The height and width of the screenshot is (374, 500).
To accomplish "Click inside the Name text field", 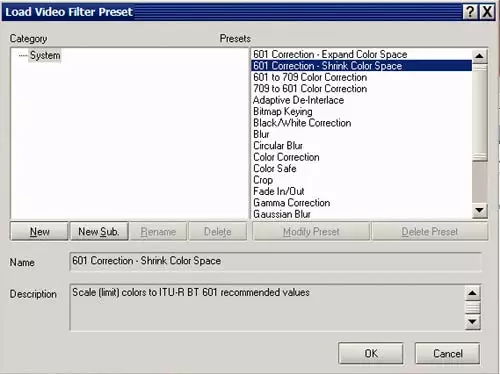I will [276, 261].
